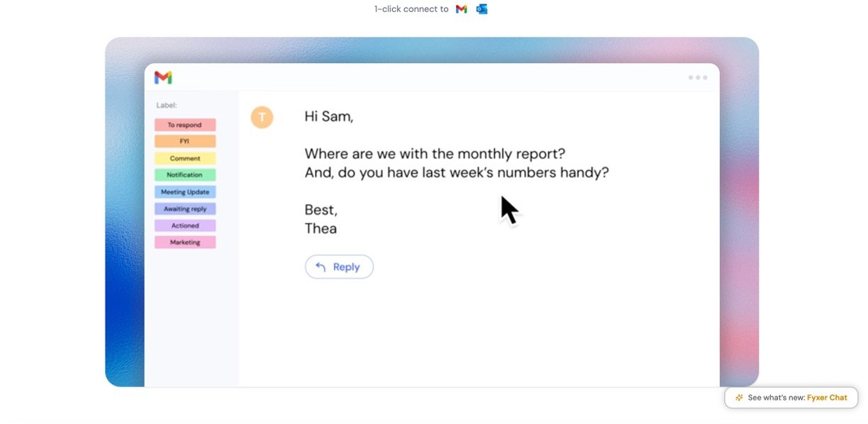Pick the 'Meeting Update' label

[x=184, y=192]
